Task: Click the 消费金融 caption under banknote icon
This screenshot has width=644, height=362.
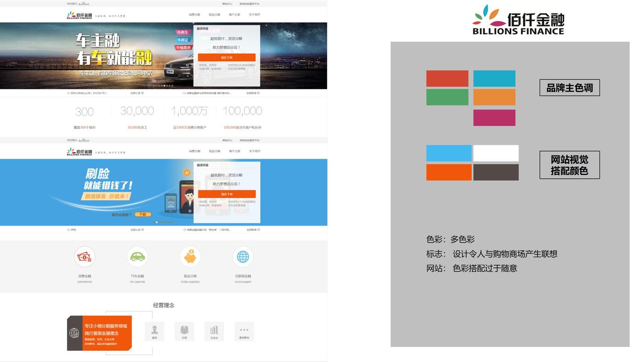Action: click(84, 276)
